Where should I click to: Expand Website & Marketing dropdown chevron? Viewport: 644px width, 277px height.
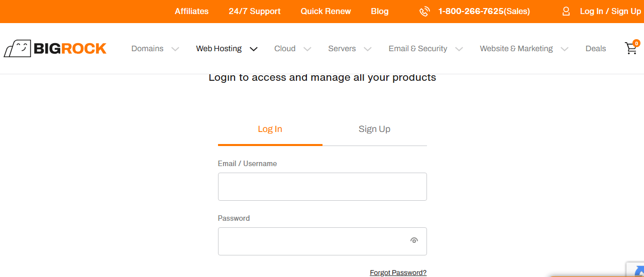click(565, 49)
